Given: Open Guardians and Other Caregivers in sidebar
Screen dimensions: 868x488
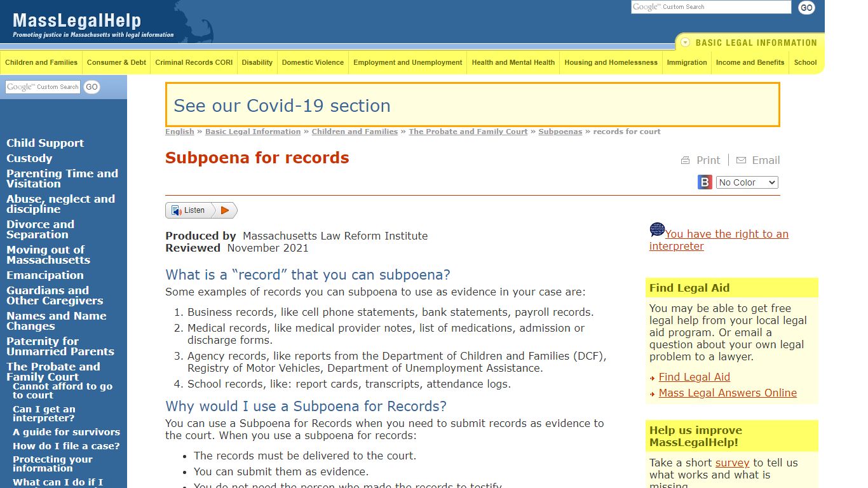Looking at the screenshot, I should [x=55, y=295].
